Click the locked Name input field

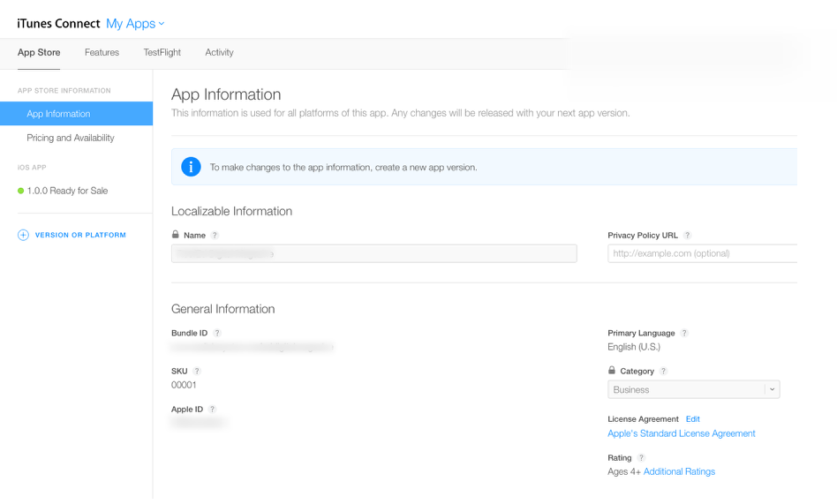coord(374,253)
